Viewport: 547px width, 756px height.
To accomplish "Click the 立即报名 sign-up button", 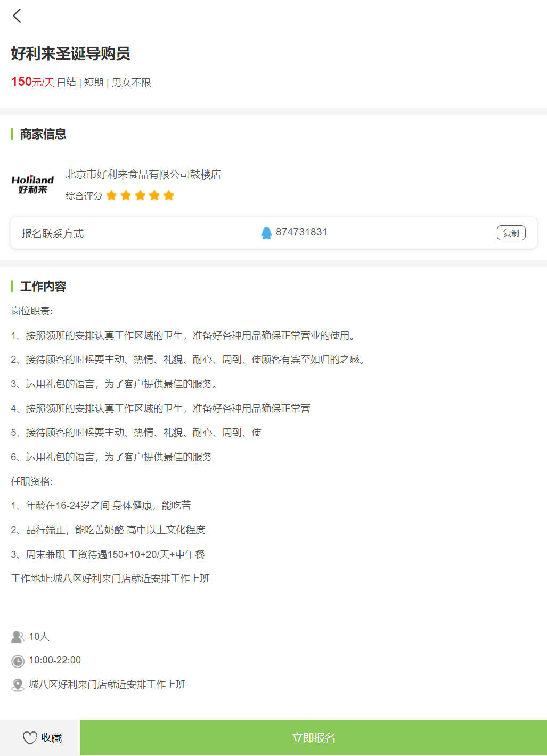I will 313,737.
